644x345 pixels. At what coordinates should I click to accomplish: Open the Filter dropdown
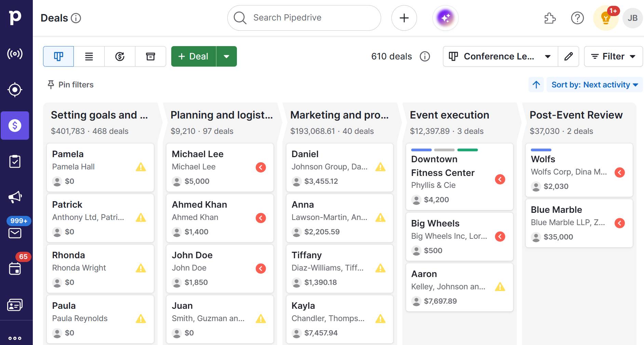coord(613,56)
